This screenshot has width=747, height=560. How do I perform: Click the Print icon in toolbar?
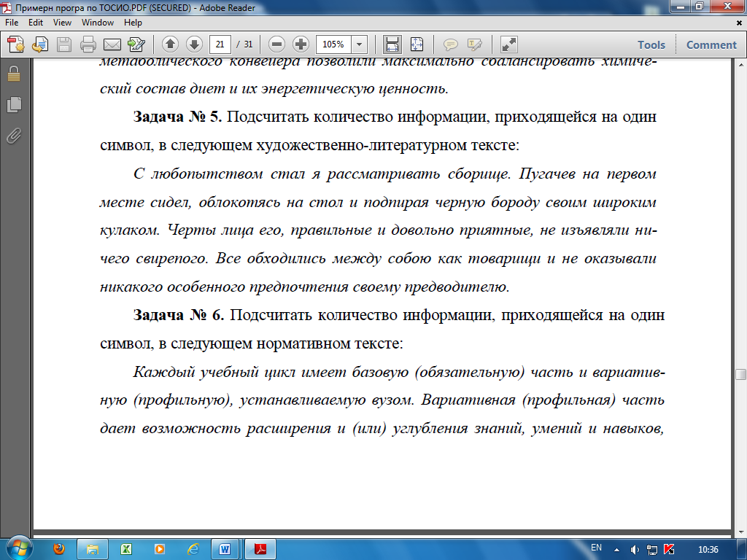pyautogui.click(x=88, y=44)
